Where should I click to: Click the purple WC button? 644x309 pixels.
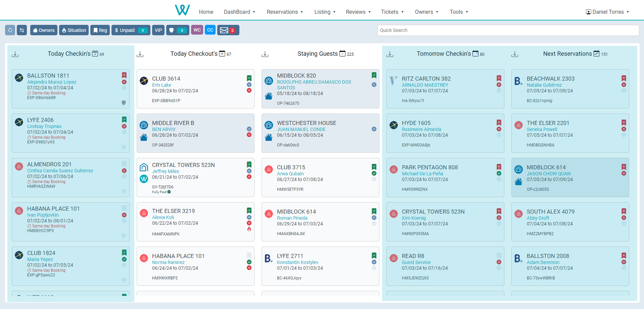pyautogui.click(x=197, y=30)
